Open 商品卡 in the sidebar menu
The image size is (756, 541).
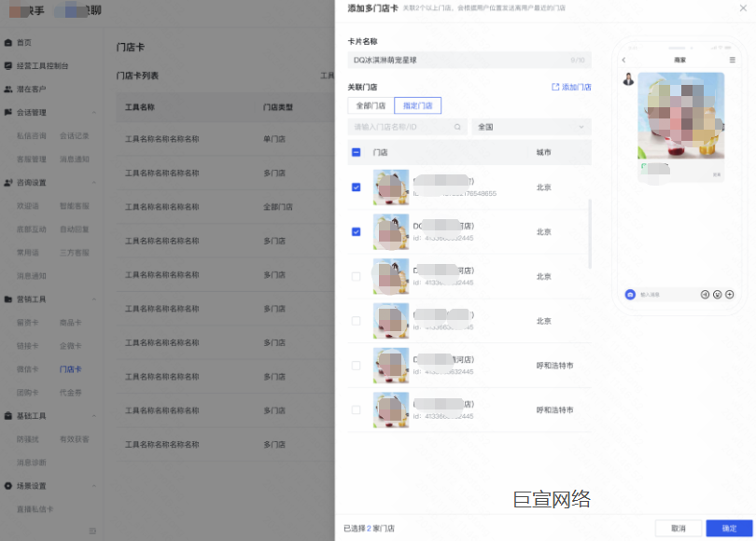pyautogui.click(x=70, y=323)
